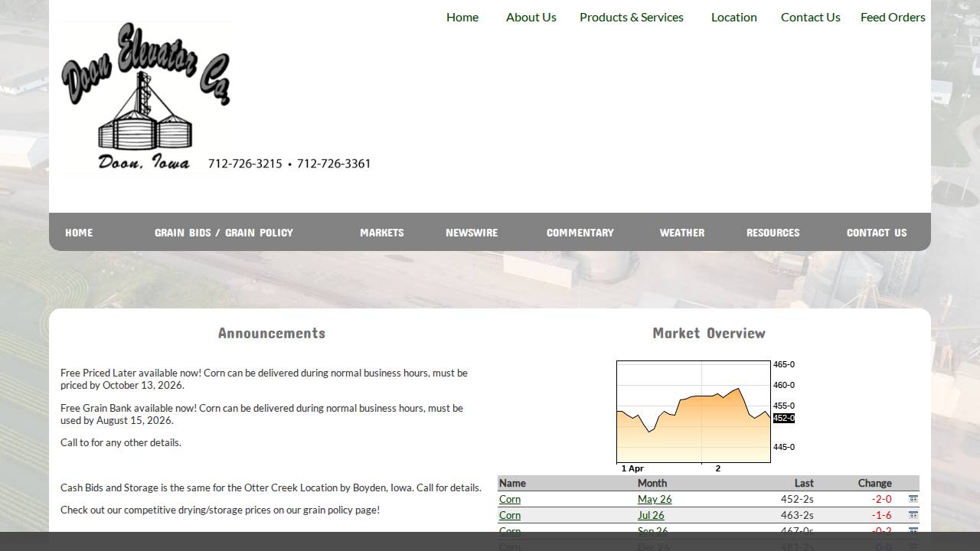Navigate to Feed Orders
This screenshot has height=551, width=980.
(x=893, y=17)
